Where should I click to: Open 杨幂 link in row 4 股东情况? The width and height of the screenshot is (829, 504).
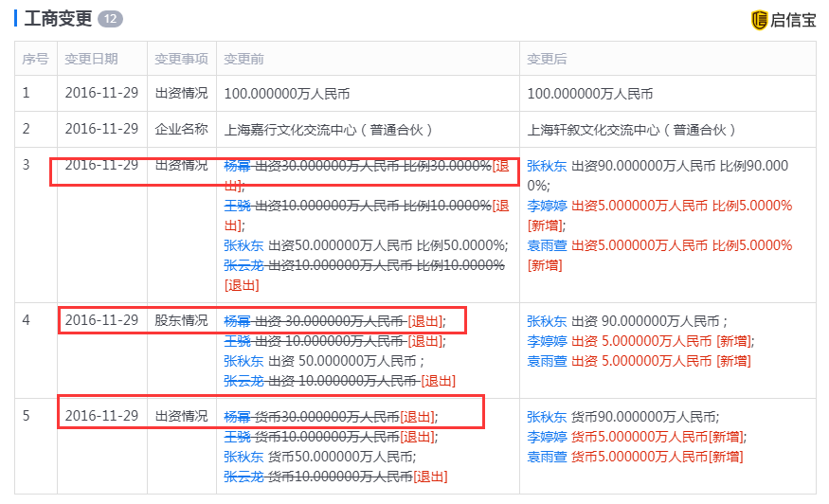click(237, 321)
